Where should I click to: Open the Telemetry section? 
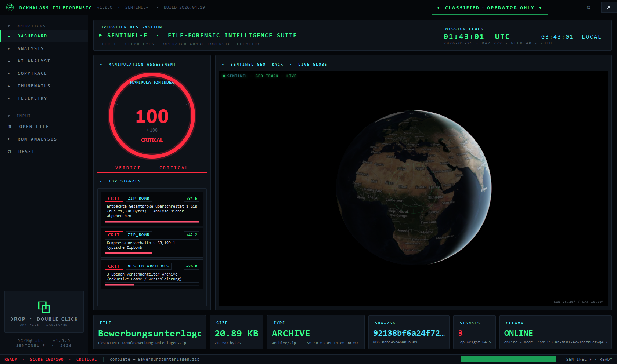click(x=44, y=98)
